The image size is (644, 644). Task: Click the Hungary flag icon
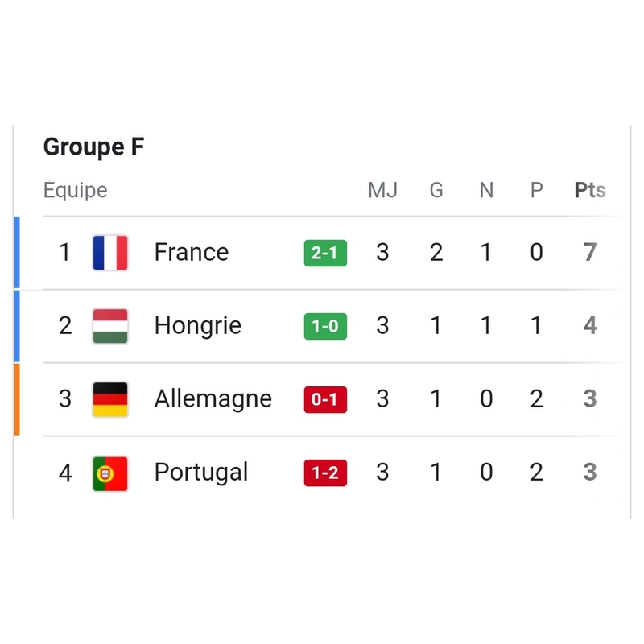click(110, 326)
